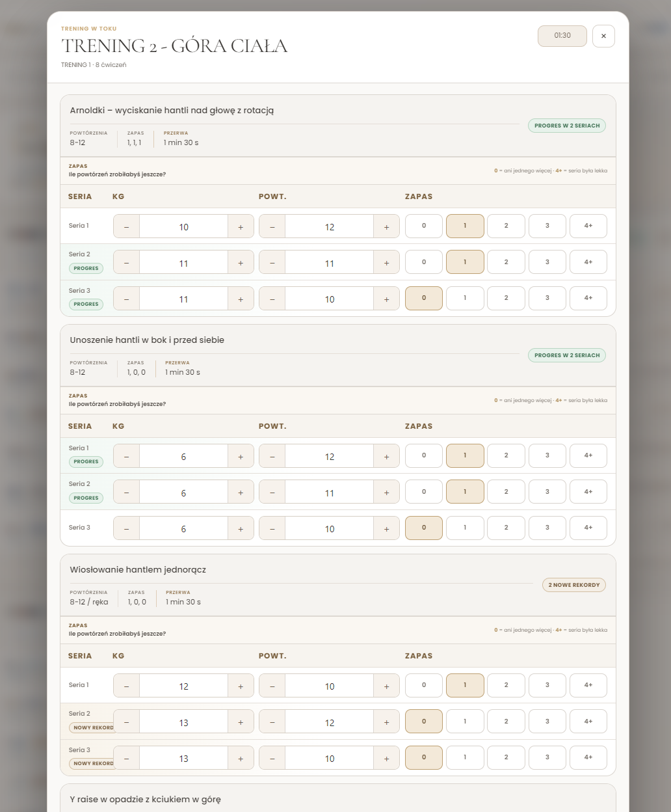
Task: Edit kg field for Arnoldki Seria 1
Action: 183,226
